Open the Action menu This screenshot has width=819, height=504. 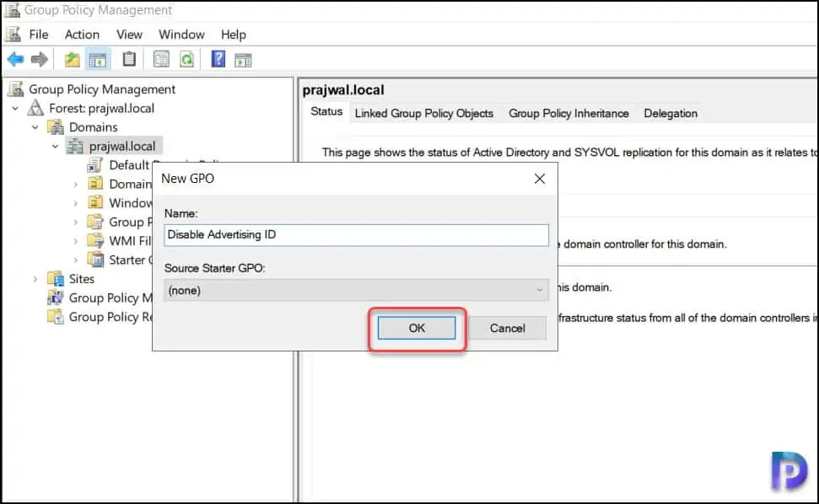pyautogui.click(x=82, y=35)
